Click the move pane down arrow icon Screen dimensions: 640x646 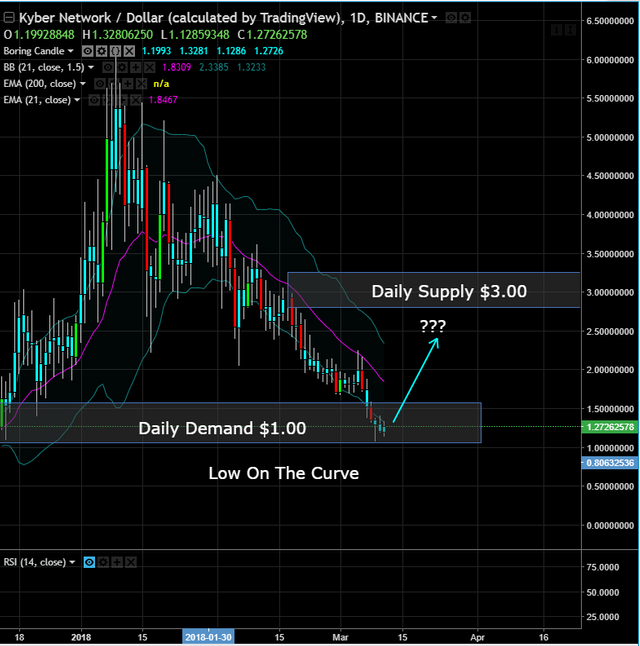point(557,30)
